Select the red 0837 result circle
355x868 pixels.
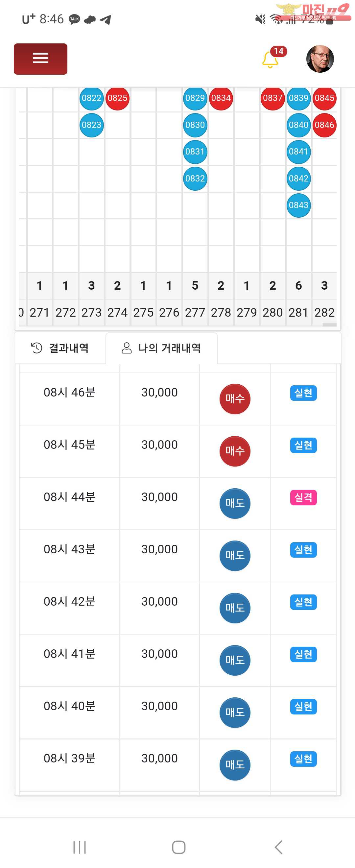point(272,98)
